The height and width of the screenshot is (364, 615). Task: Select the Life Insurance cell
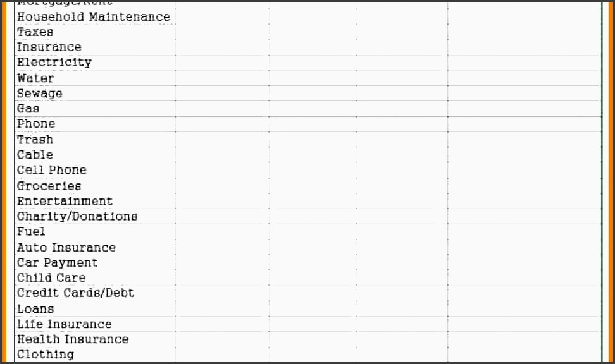pyautogui.click(x=65, y=324)
